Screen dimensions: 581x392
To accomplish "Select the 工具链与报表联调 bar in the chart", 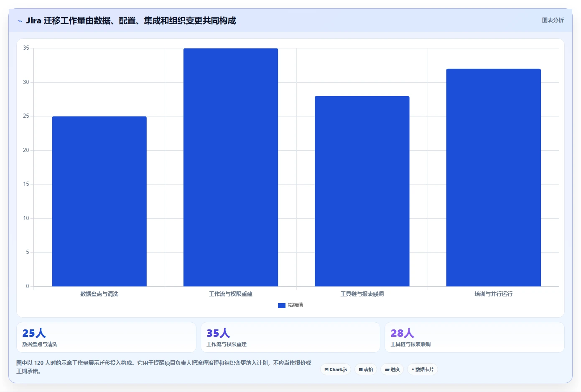I will 362,191.
